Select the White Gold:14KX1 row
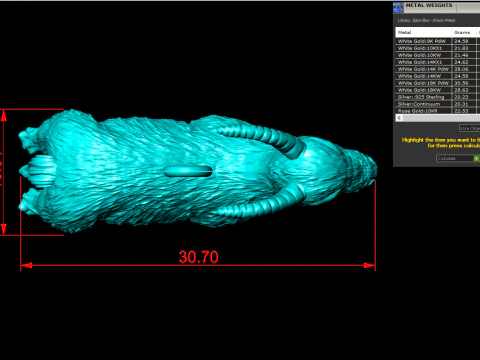Image resolution: width=480 pixels, height=360 pixels. tap(438, 62)
